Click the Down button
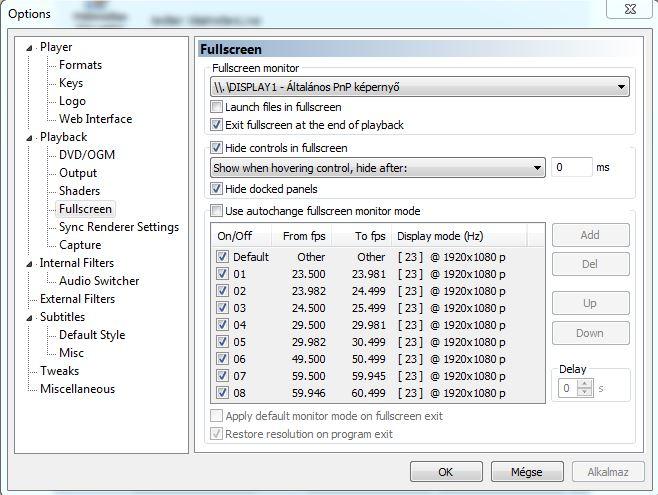 590,333
